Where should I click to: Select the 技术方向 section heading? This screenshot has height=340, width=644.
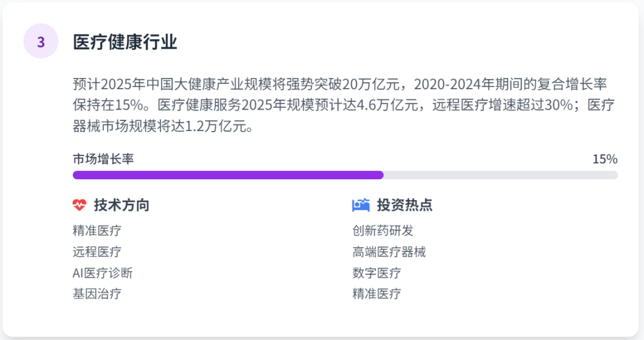122,205
